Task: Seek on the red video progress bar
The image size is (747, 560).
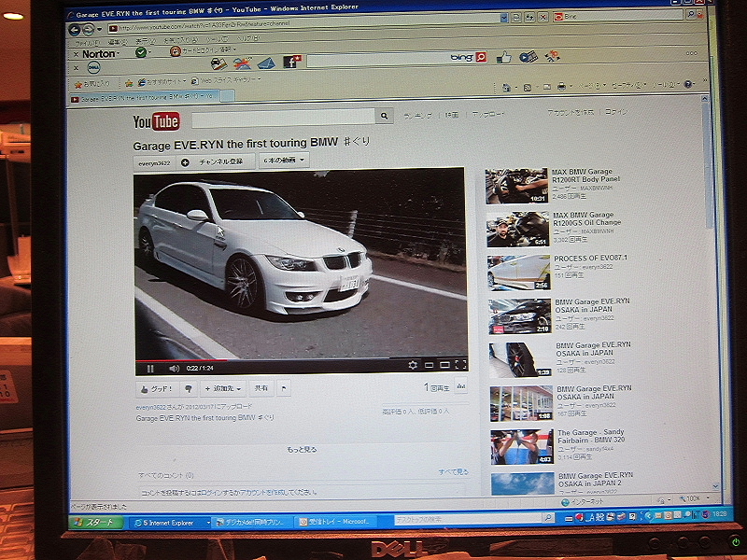Action: point(181,360)
